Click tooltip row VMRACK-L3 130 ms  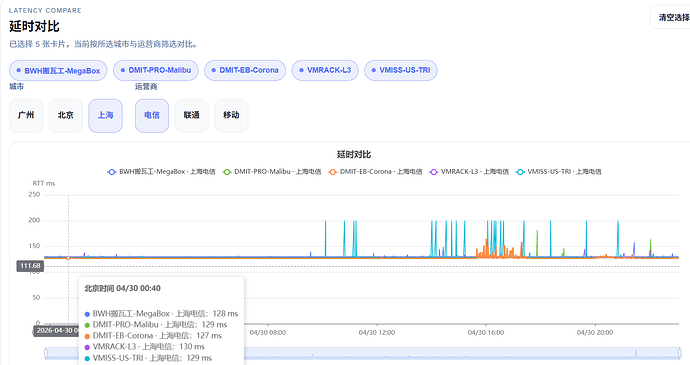[144, 347]
